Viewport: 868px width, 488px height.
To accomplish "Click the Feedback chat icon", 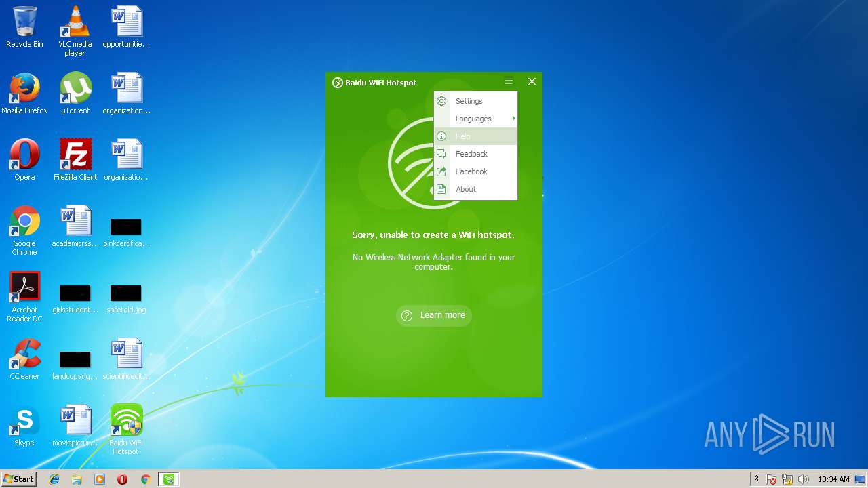I will 441,154.
